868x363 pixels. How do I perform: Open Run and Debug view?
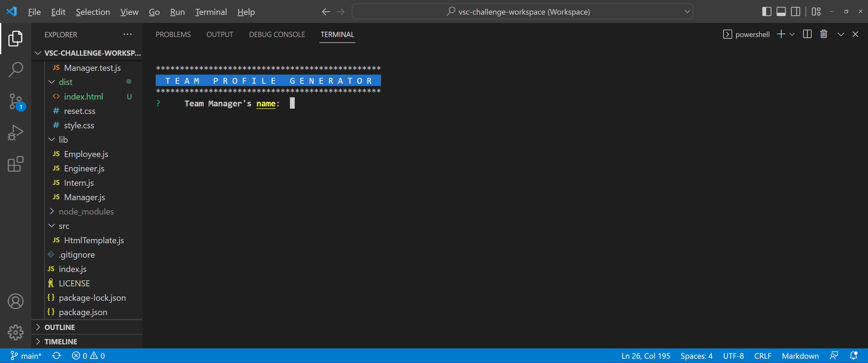[x=15, y=133]
